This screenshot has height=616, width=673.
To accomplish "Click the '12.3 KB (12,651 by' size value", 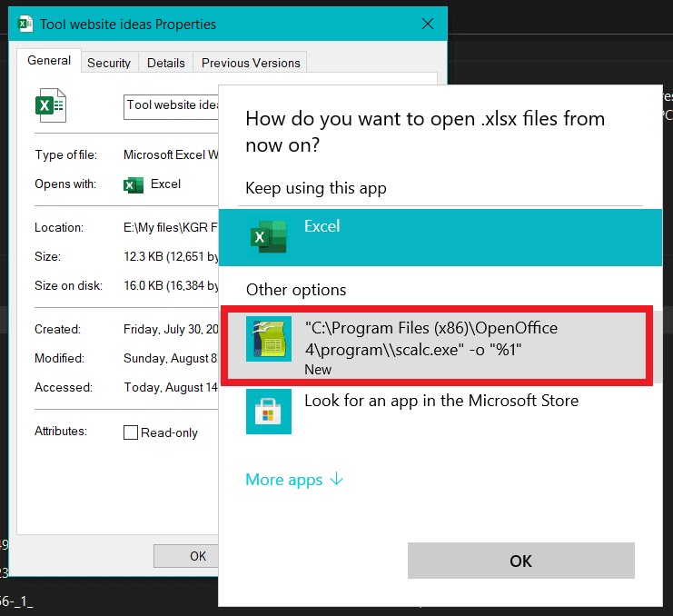I will pos(171,256).
